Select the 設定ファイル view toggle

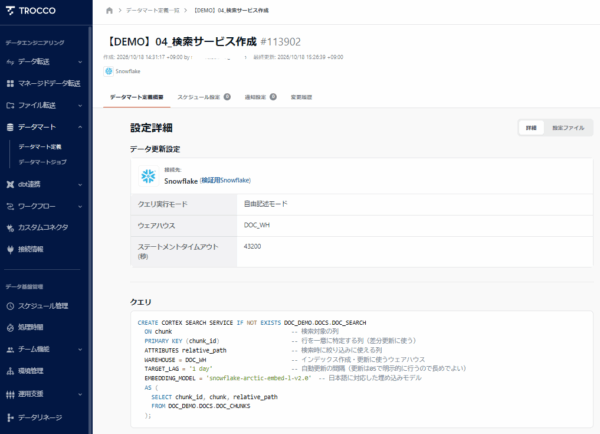pos(568,128)
